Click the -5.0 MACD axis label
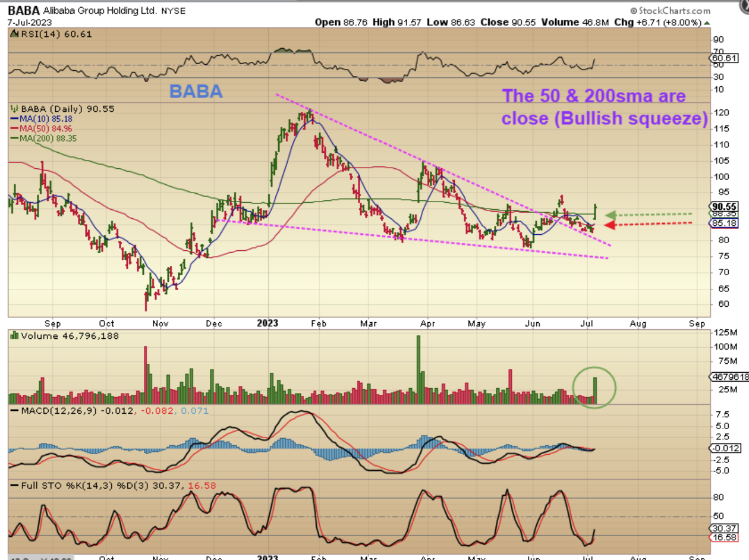The width and height of the screenshot is (749, 560). (x=720, y=470)
